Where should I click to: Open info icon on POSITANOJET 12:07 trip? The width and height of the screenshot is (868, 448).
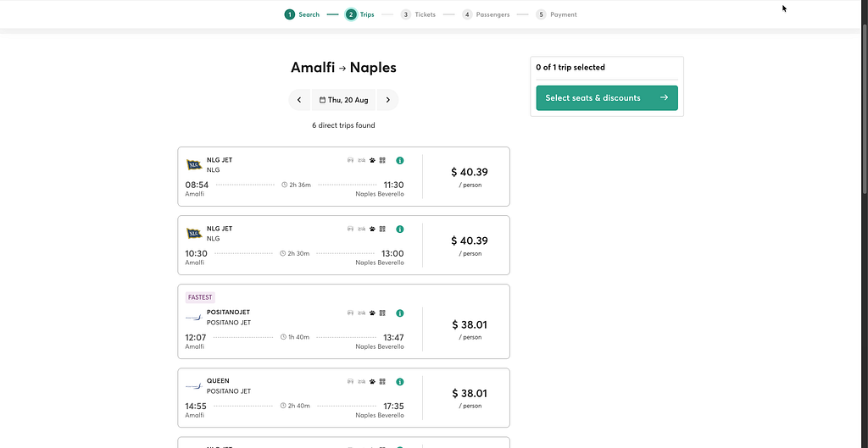point(400,313)
